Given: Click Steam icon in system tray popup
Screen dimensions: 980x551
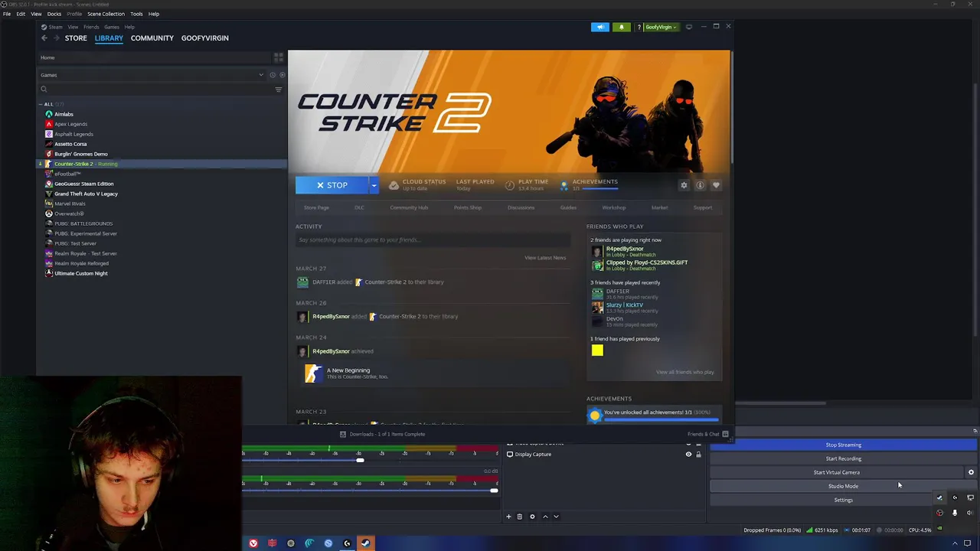Looking at the screenshot, I should tap(939, 498).
